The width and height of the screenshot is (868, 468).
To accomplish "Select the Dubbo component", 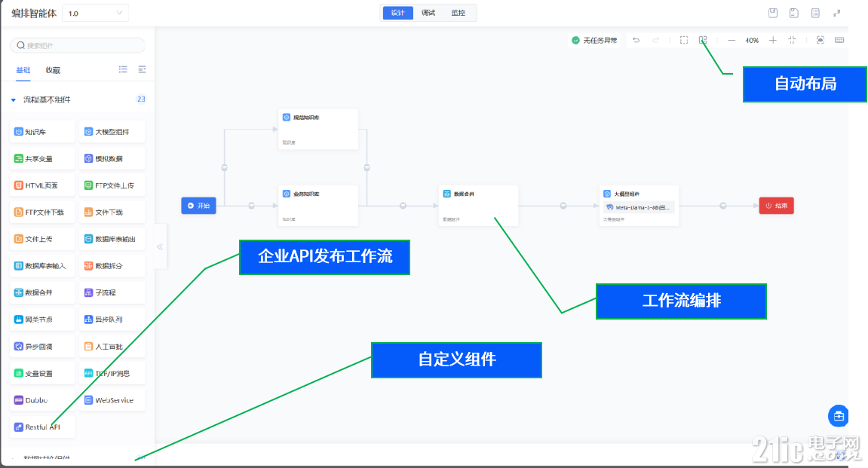I will coord(42,400).
